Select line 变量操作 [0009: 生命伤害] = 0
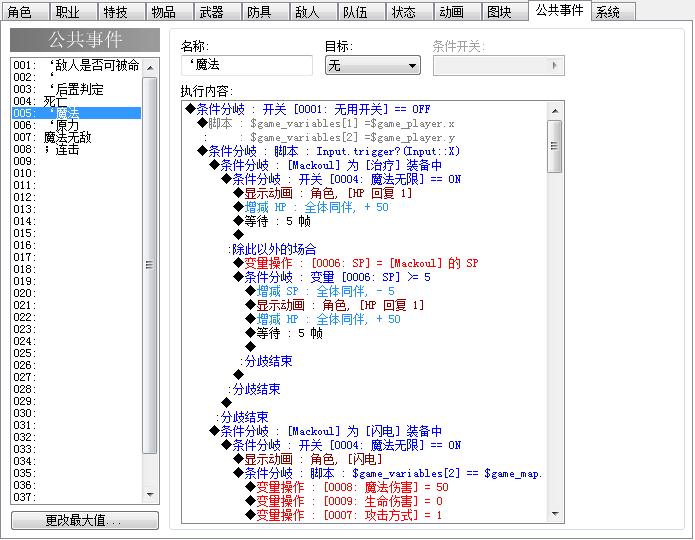 click(344, 501)
